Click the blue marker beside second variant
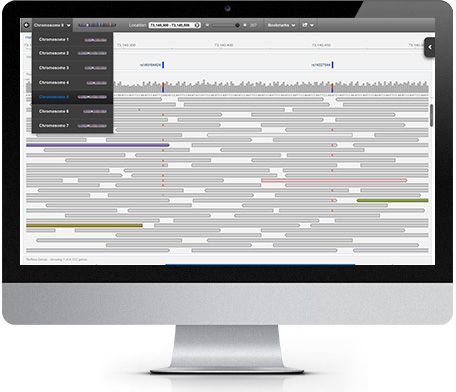This screenshot has width=456, height=392. tap(332, 65)
